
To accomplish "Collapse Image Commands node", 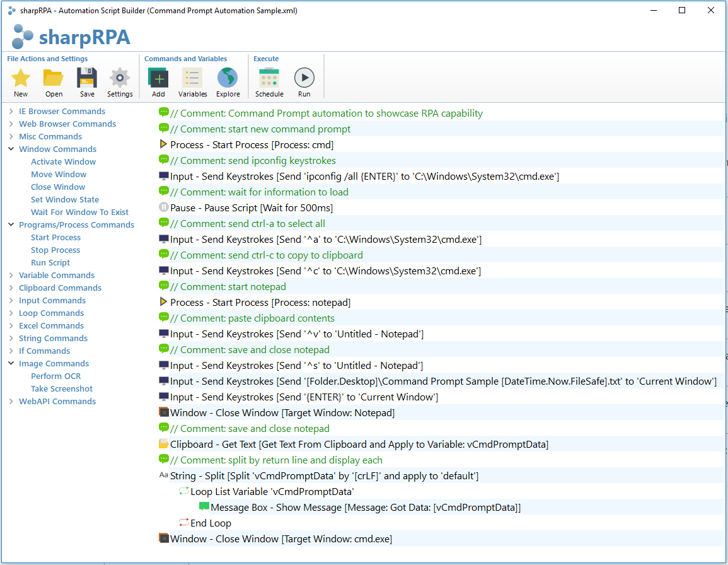I will coord(11,363).
